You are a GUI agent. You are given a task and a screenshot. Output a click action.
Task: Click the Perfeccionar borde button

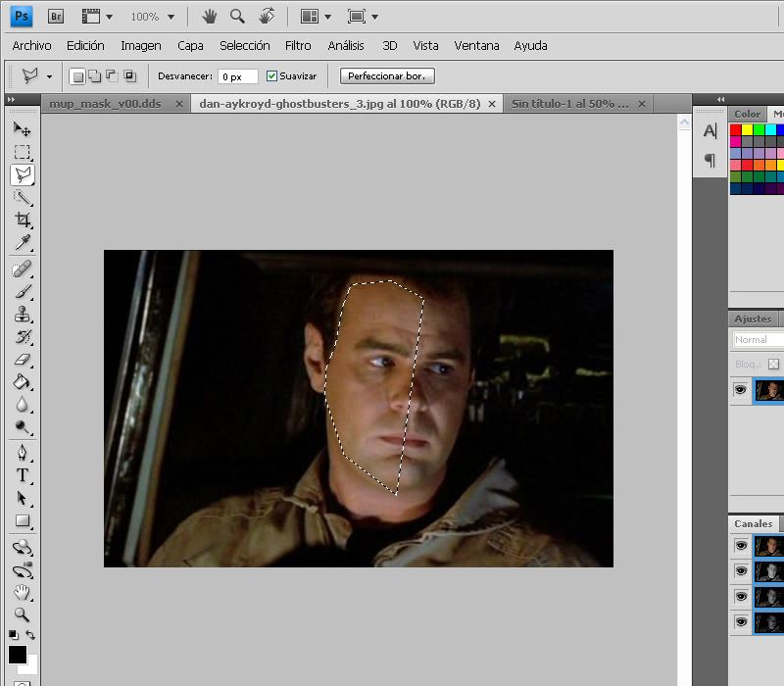click(x=387, y=76)
